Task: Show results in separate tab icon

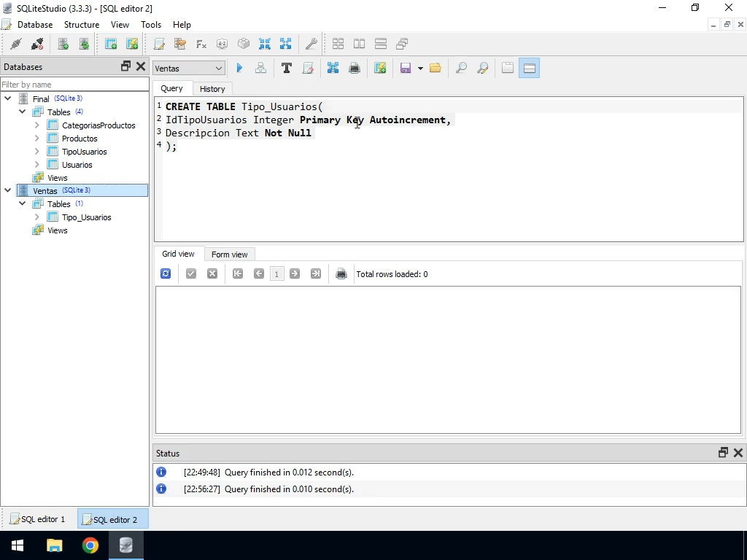Action: 508,68
